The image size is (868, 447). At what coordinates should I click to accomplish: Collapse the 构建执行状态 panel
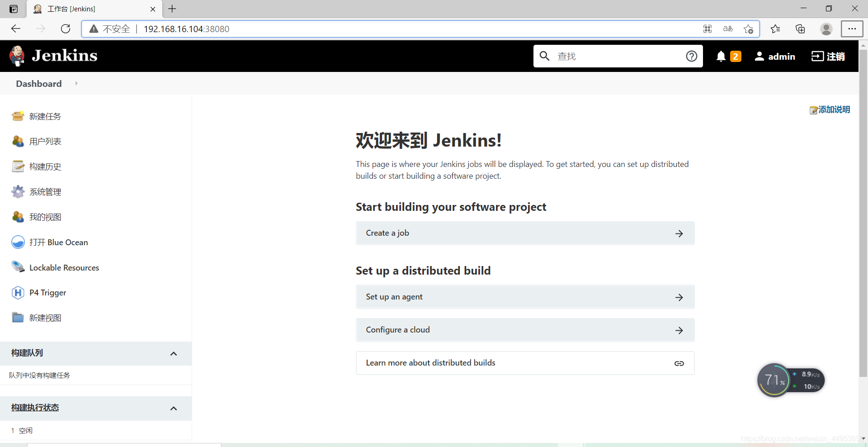(174, 408)
